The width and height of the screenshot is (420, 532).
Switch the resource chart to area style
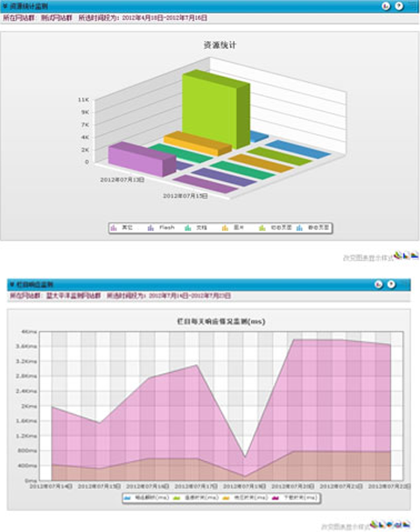tap(415, 255)
